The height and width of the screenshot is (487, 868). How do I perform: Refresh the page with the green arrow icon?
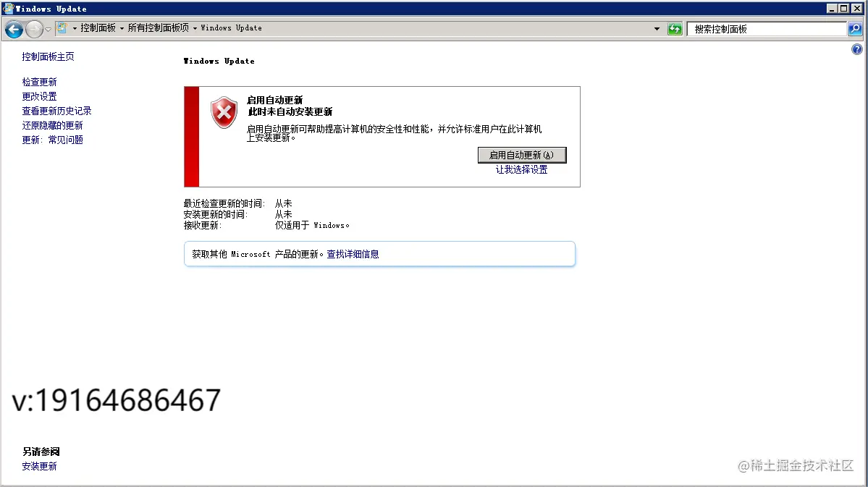coord(674,28)
